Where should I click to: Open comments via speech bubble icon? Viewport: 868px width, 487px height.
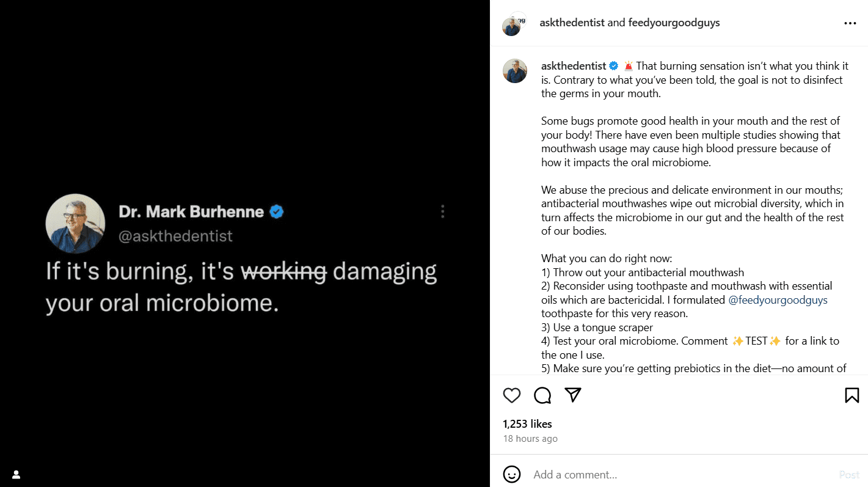(542, 395)
